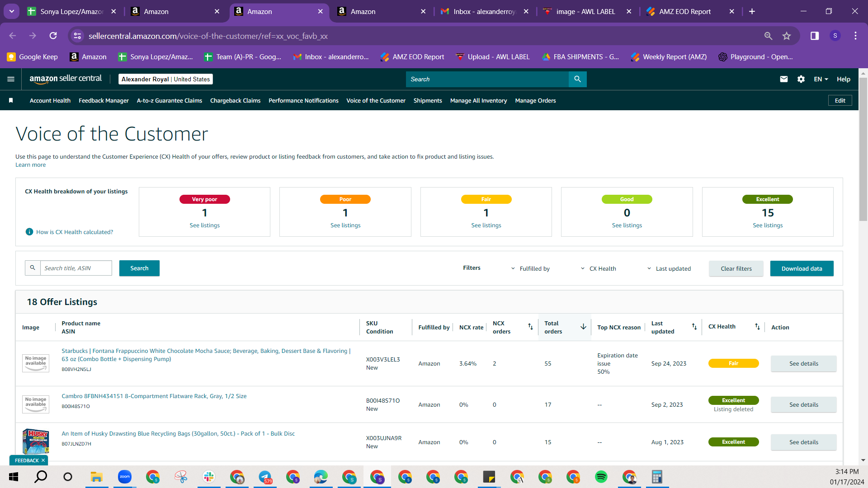Click the magnifier icon beside title search

(33, 268)
